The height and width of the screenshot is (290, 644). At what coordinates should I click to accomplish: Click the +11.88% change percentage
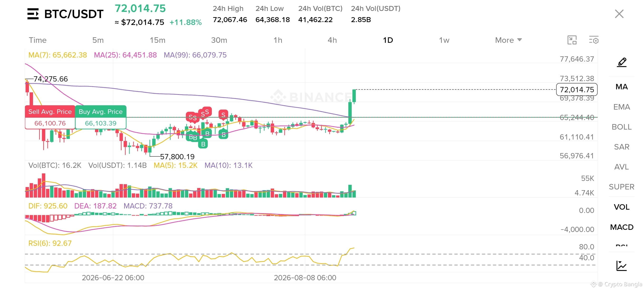185,22
